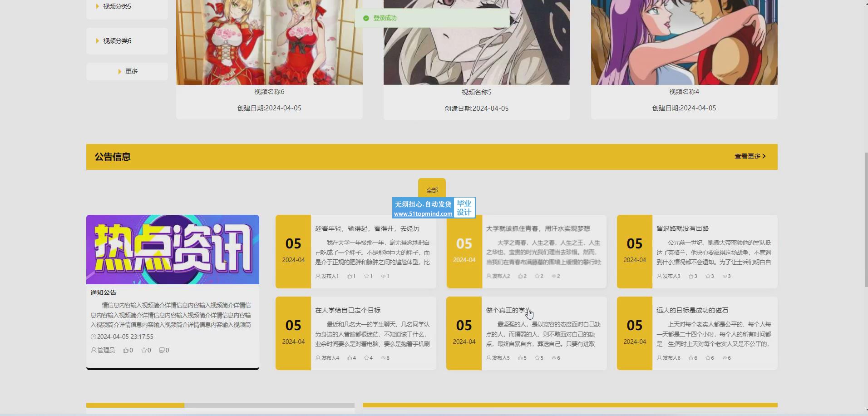The height and width of the screenshot is (416, 868).
Task: Click arrow icon beside 视频分类5
Action: tap(97, 6)
